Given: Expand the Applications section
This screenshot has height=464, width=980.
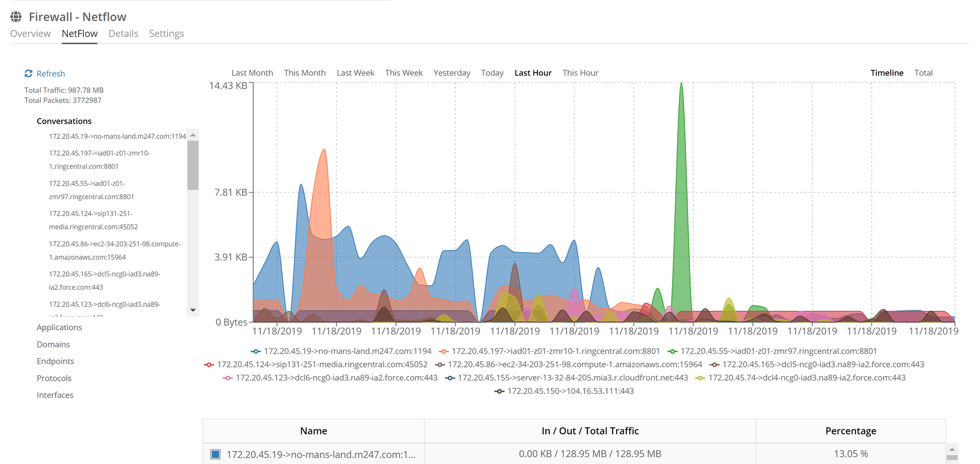Looking at the screenshot, I should [x=59, y=327].
